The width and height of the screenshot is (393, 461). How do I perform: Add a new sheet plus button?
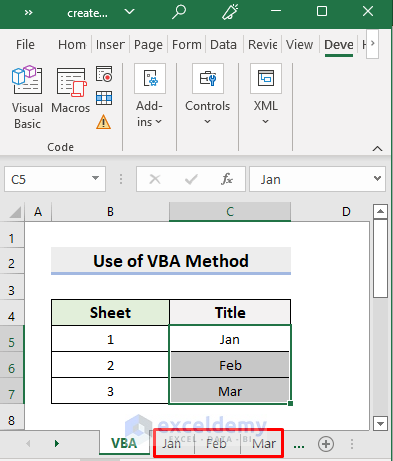tap(326, 444)
